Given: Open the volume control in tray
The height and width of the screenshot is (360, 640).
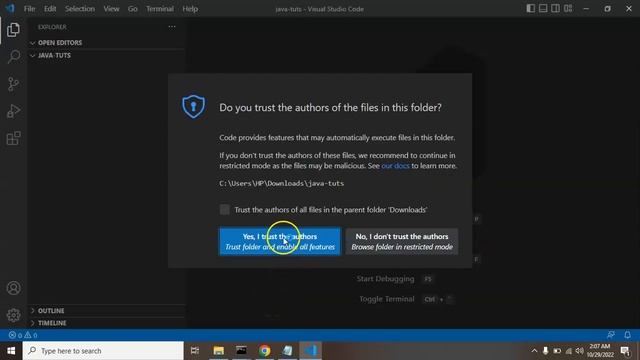Looking at the screenshot, I should tap(579, 351).
